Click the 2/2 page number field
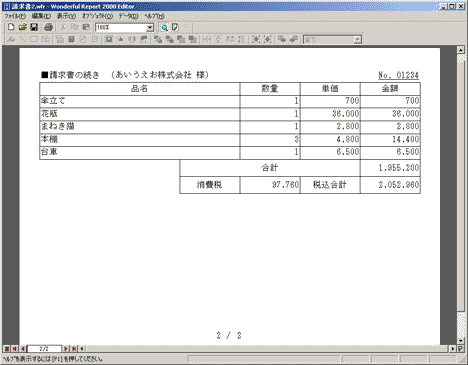This screenshot has height=365, width=468. click(44, 349)
